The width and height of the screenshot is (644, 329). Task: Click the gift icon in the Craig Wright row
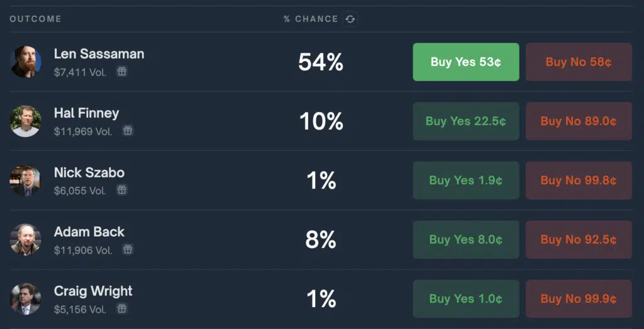pos(121,308)
